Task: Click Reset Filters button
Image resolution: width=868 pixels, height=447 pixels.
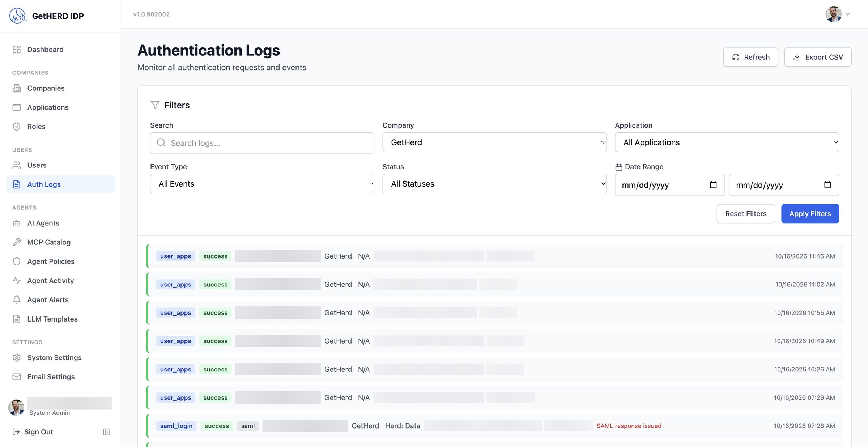Action: pos(746,214)
